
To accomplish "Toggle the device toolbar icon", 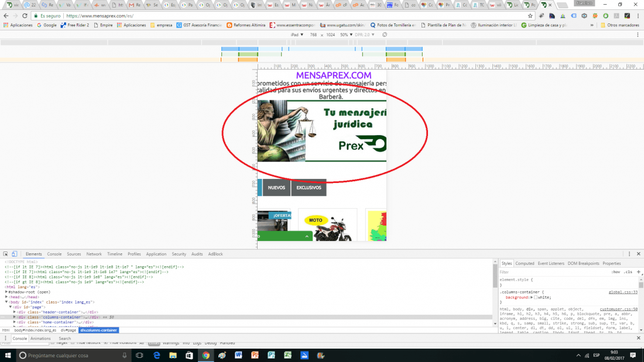I will (15, 254).
